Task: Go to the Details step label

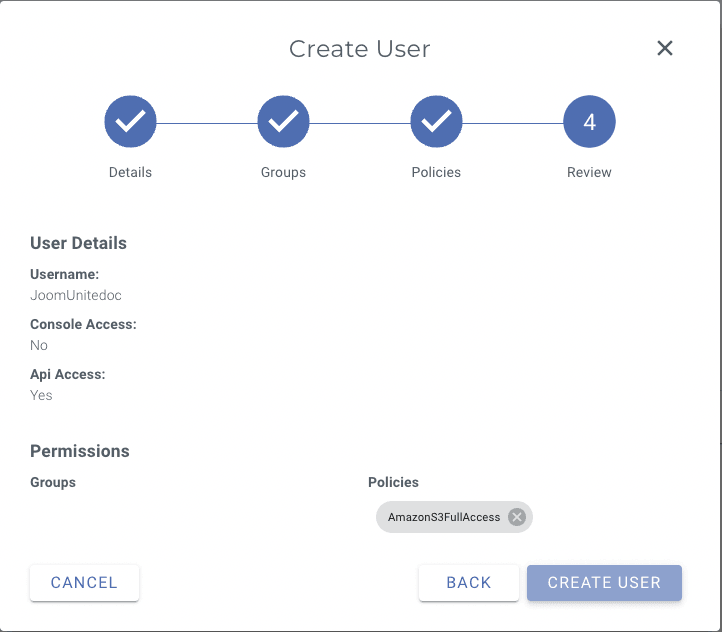Action: [130, 172]
